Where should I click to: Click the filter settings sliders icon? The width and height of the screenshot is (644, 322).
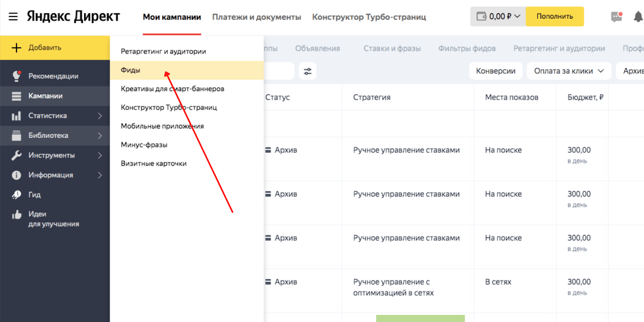coord(308,71)
